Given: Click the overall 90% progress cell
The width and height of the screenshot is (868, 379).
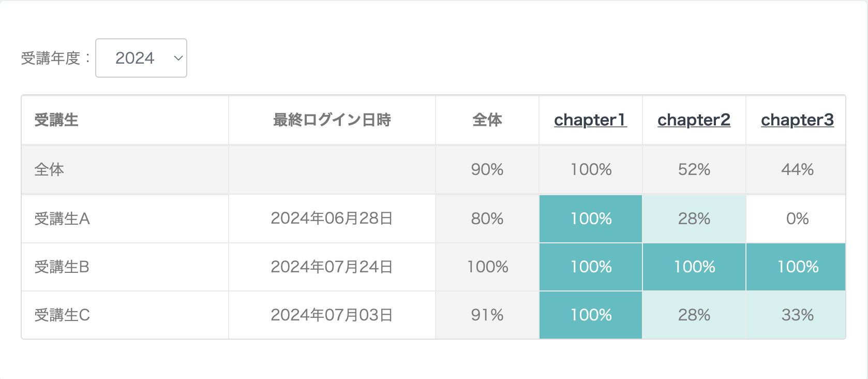Looking at the screenshot, I should [486, 169].
